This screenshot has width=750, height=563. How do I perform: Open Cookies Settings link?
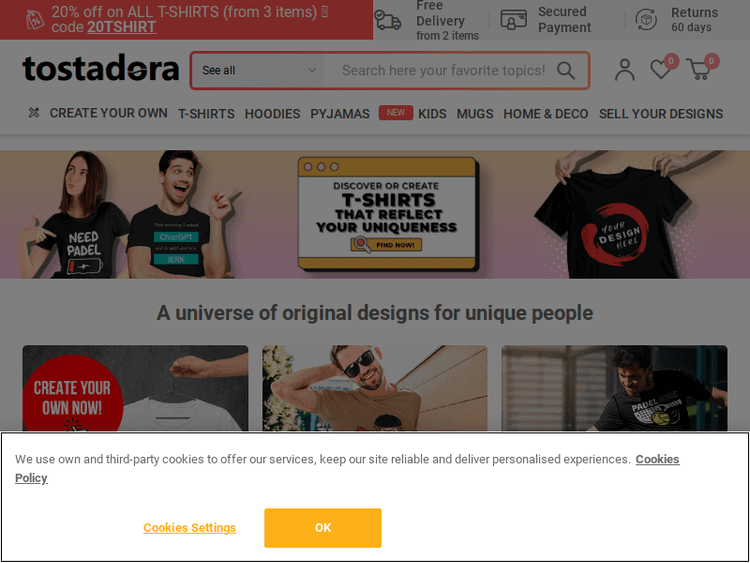[189, 528]
